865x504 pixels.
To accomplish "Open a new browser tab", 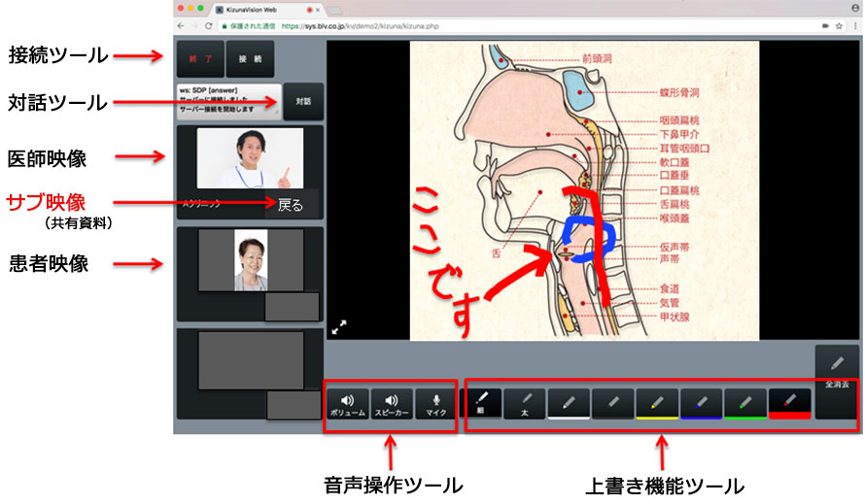I will (x=334, y=11).
